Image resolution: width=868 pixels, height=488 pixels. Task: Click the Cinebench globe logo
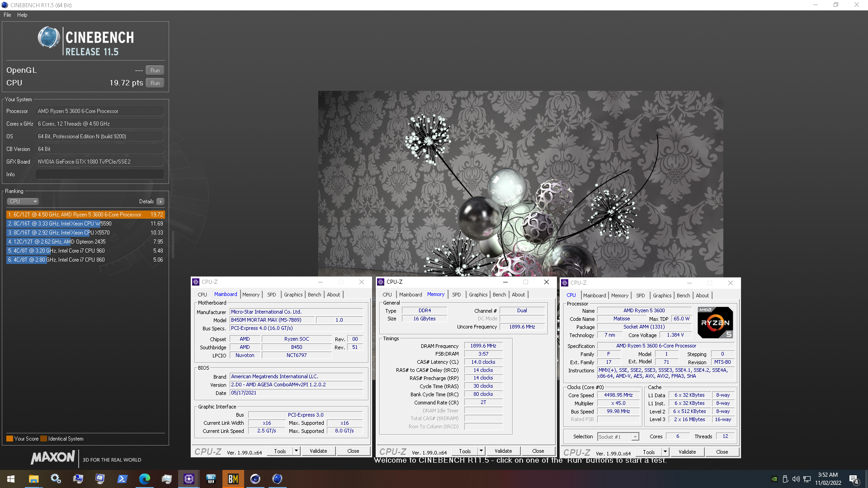tap(49, 38)
